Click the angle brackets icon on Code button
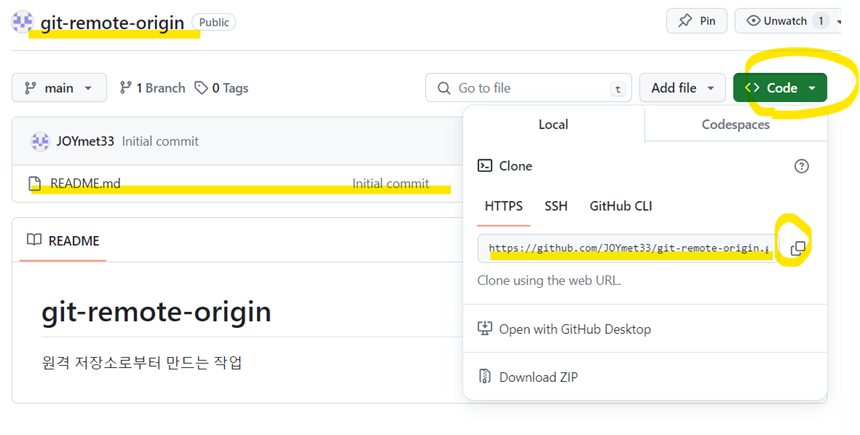 click(x=752, y=88)
